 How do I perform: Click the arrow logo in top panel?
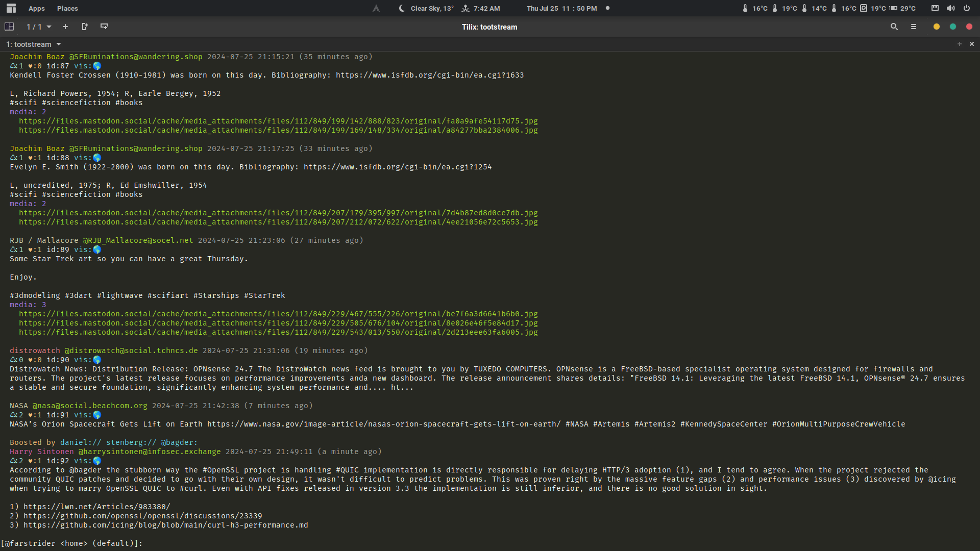pos(376,8)
